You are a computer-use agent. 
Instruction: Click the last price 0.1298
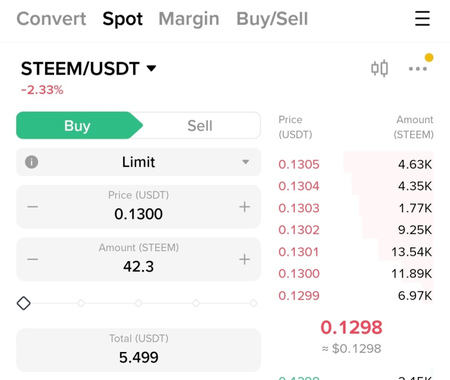(351, 327)
